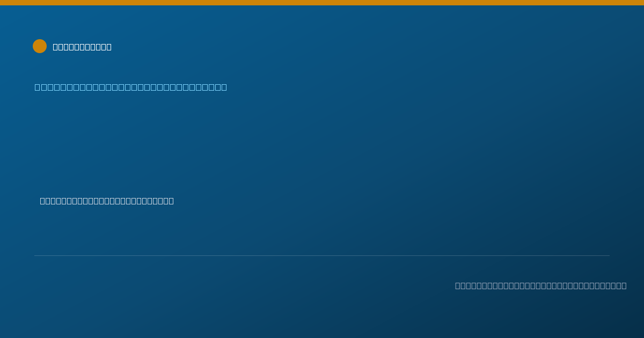Click first glyph box of gray footer text
The width and height of the screenshot is (644, 338).
pyautogui.click(x=458, y=285)
